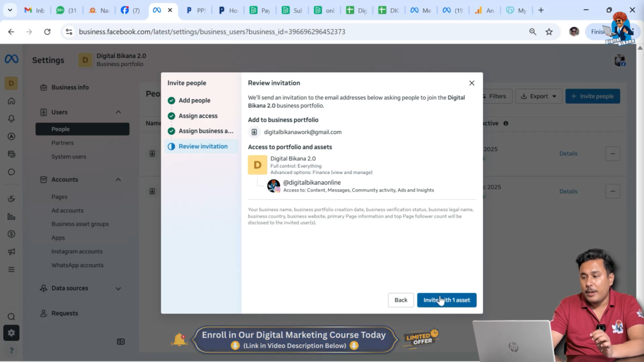Click the Invite with 1 asset button

pos(447,300)
